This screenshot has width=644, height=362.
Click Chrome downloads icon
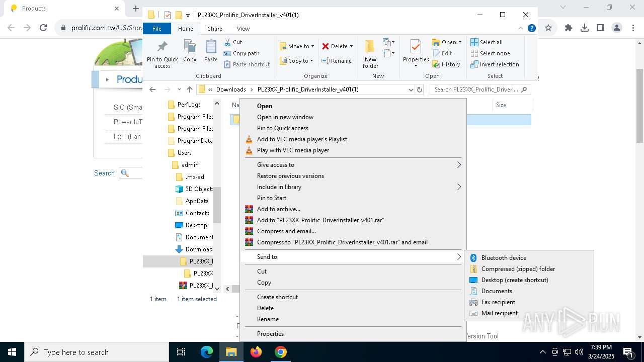(584, 28)
